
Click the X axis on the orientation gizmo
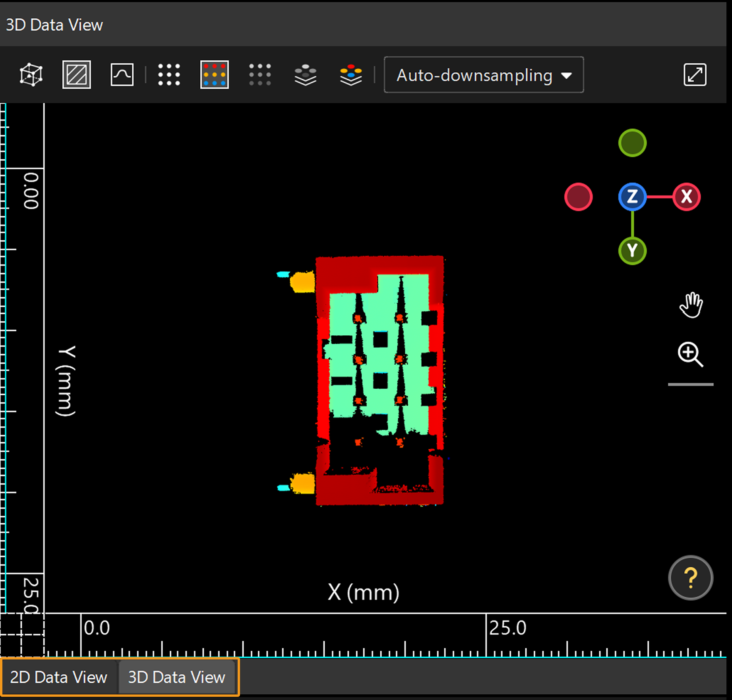click(686, 196)
